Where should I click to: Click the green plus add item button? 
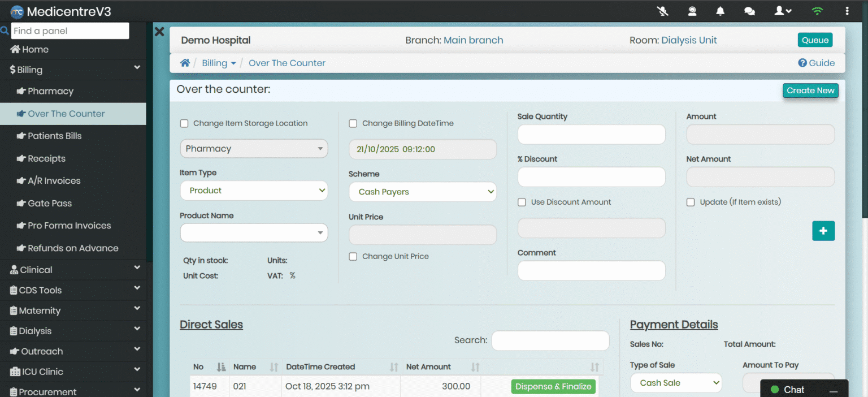[x=823, y=231]
